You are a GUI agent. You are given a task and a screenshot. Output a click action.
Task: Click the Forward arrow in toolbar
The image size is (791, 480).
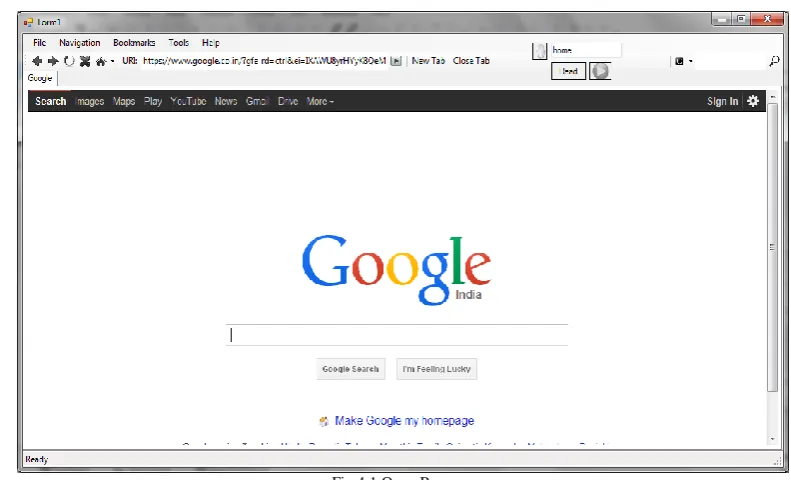53,61
